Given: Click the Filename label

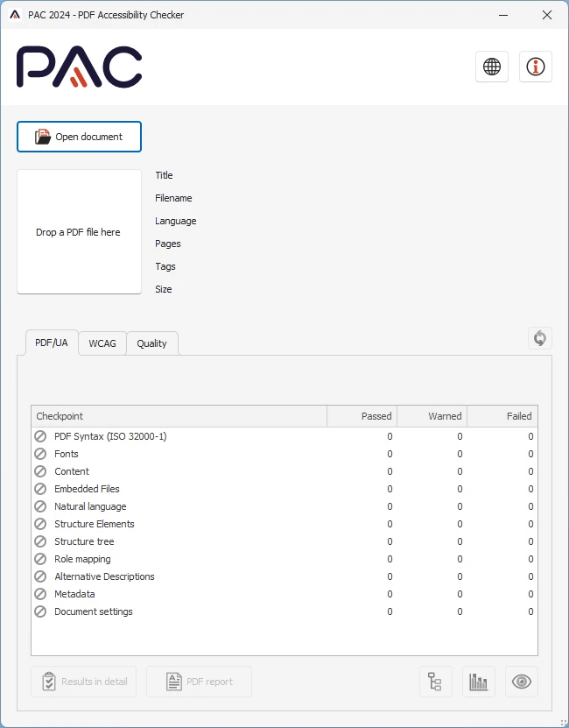Looking at the screenshot, I should pyautogui.click(x=173, y=198).
